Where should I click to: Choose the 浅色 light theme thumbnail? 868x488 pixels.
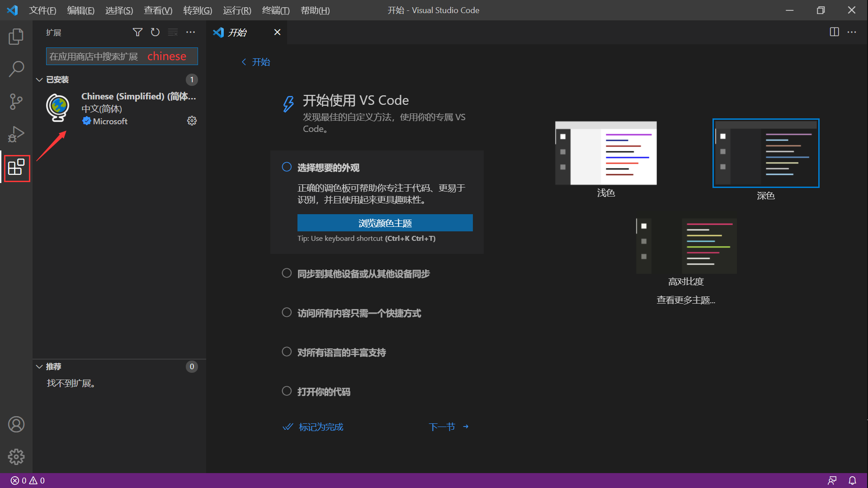[x=606, y=153]
